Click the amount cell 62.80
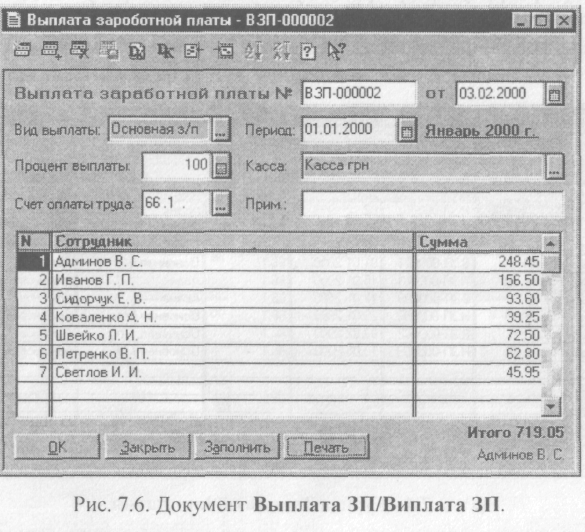 [x=478, y=354]
